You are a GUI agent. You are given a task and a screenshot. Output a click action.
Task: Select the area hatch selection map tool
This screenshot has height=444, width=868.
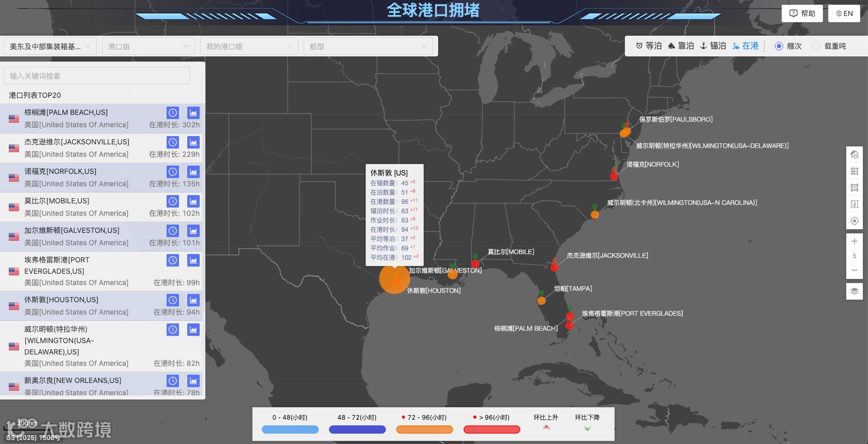[855, 188]
